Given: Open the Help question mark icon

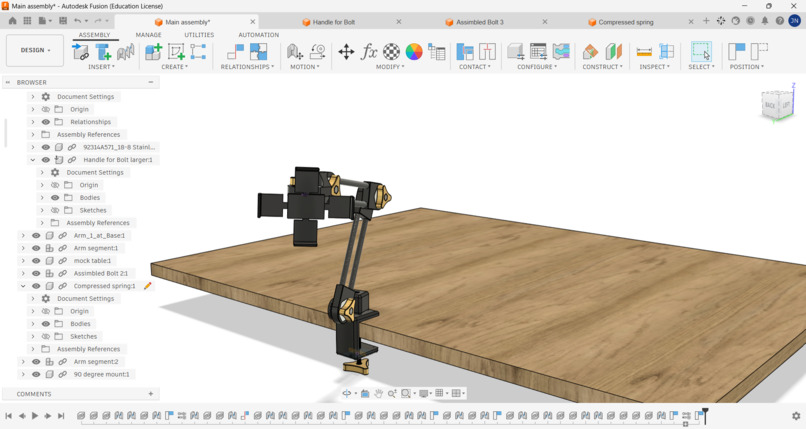Looking at the screenshot, I should (780, 21).
